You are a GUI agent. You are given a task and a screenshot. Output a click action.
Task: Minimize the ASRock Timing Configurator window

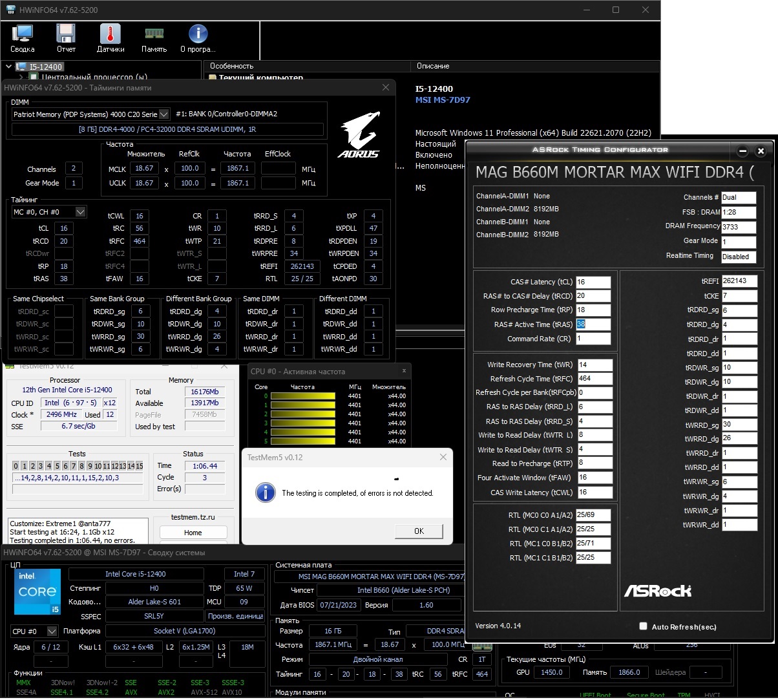pyautogui.click(x=742, y=151)
